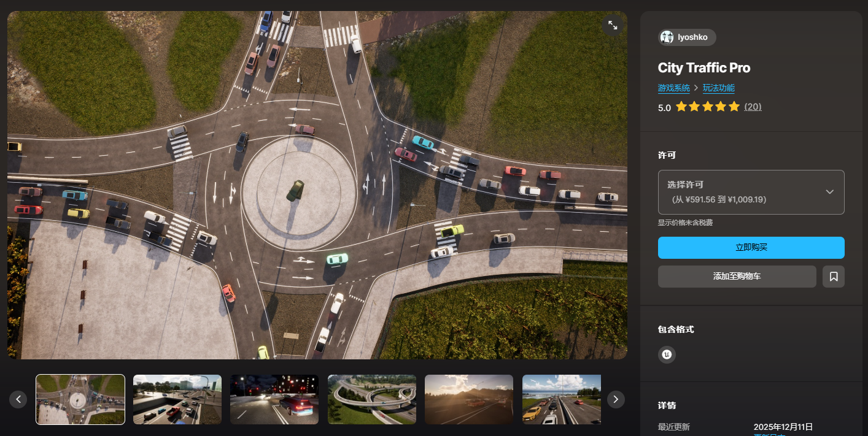The image size is (868, 436).
Task: Expand the preview image to fullscreen
Action: pyautogui.click(x=613, y=25)
